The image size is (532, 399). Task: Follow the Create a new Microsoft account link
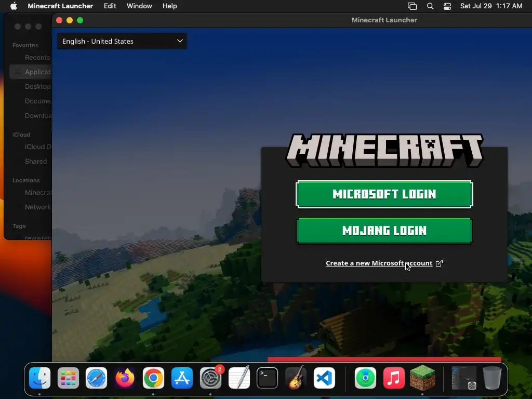[379, 263]
